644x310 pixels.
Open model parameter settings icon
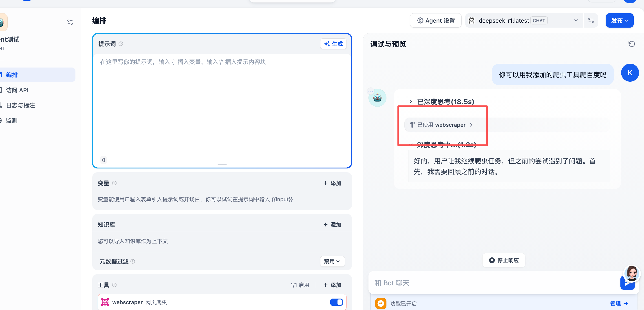point(591,20)
